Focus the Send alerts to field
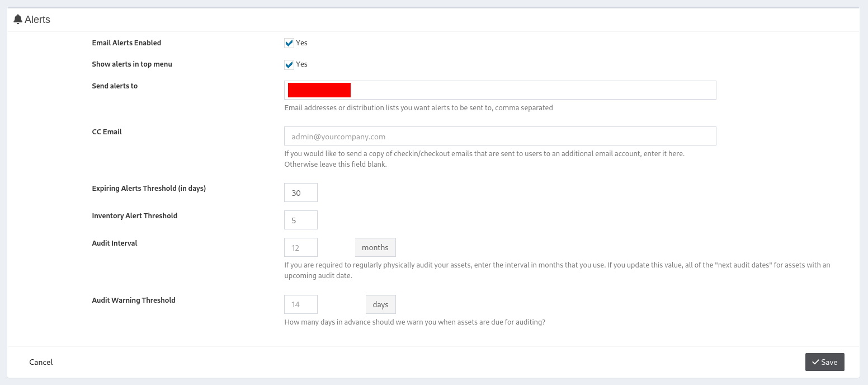868x385 pixels. click(500, 90)
